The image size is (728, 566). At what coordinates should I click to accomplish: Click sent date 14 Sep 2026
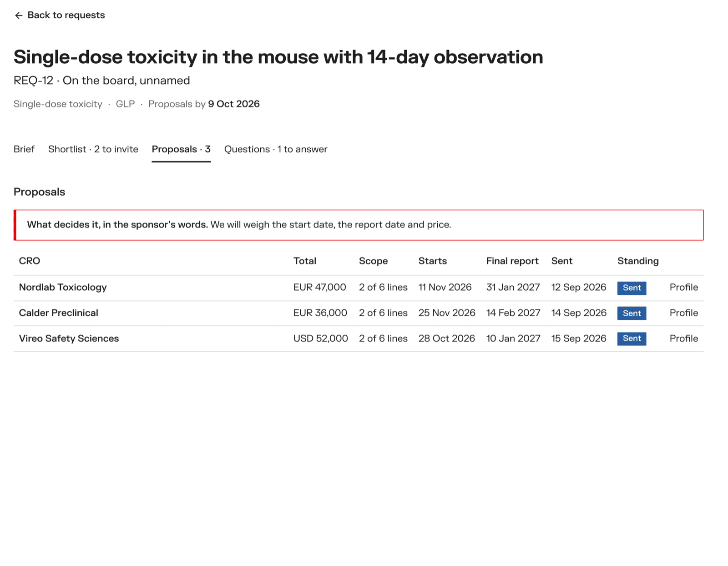[x=579, y=313]
